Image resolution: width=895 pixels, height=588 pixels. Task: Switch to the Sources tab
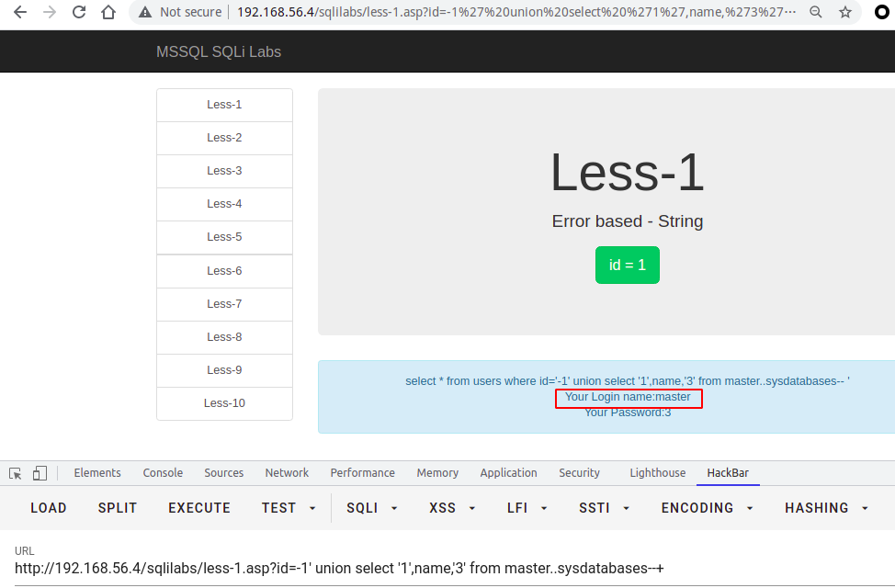(224, 473)
